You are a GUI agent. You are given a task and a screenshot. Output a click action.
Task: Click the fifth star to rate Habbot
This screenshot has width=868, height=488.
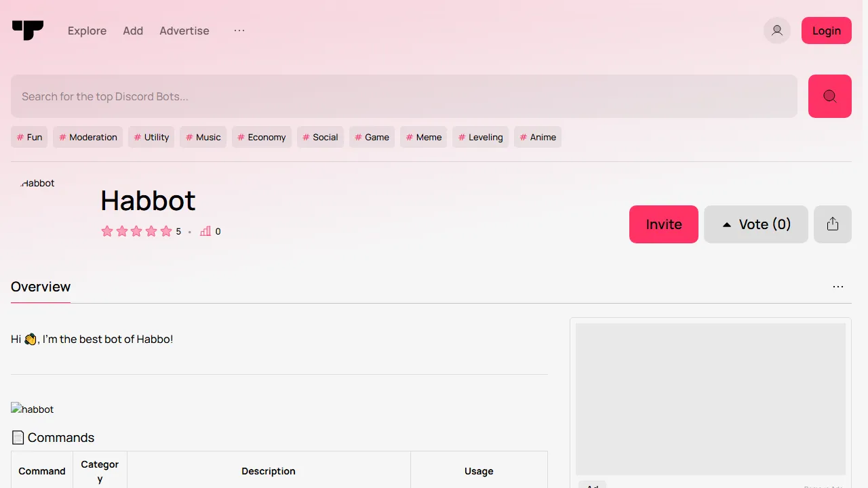[x=165, y=231]
